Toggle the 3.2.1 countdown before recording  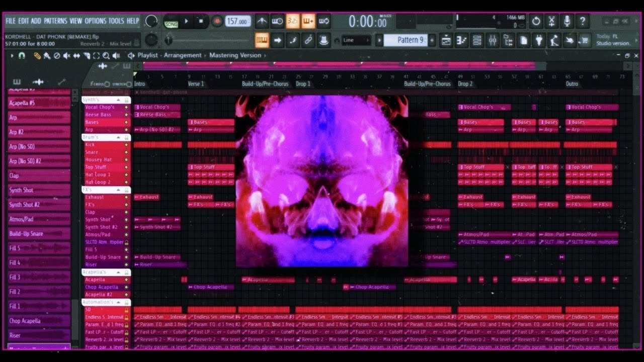tap(292, 21)
